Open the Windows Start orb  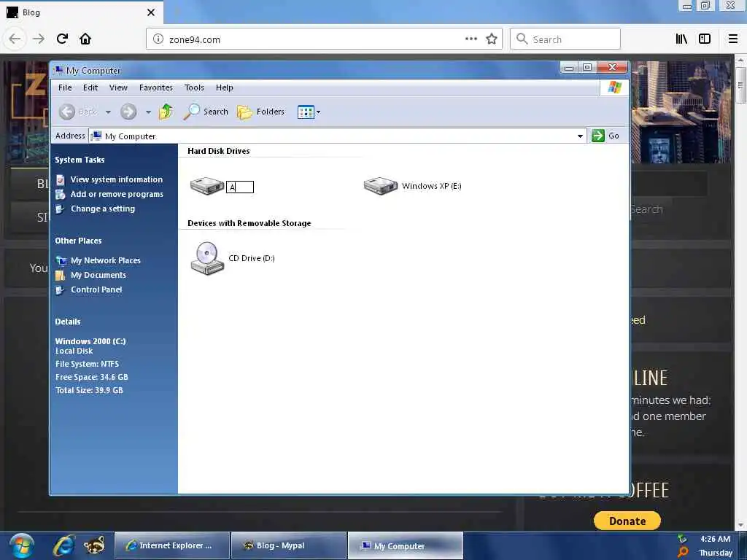click(21, 546)
